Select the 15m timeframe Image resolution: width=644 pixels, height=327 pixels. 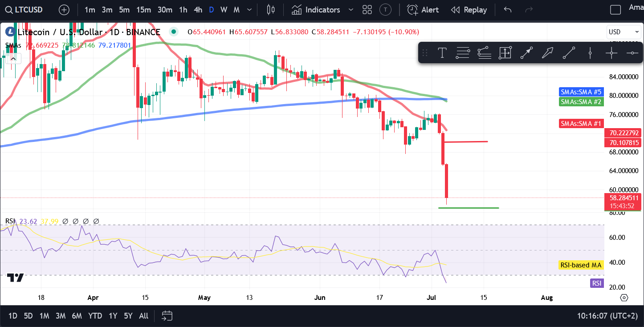[143, 9]
